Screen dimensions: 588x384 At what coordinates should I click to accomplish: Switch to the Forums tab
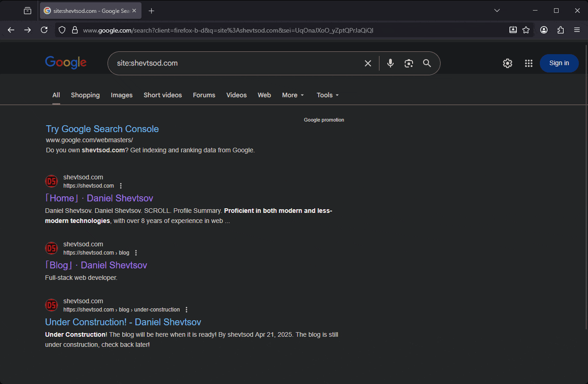tap(204, 95)
